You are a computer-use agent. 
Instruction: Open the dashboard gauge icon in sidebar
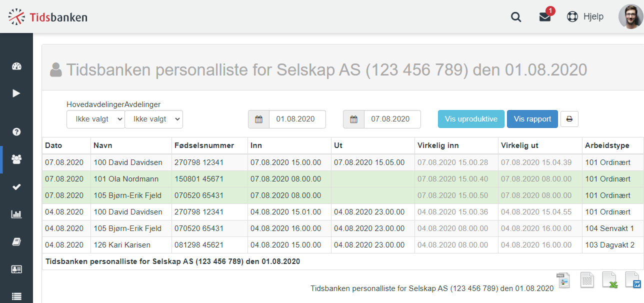pos(16,66)
